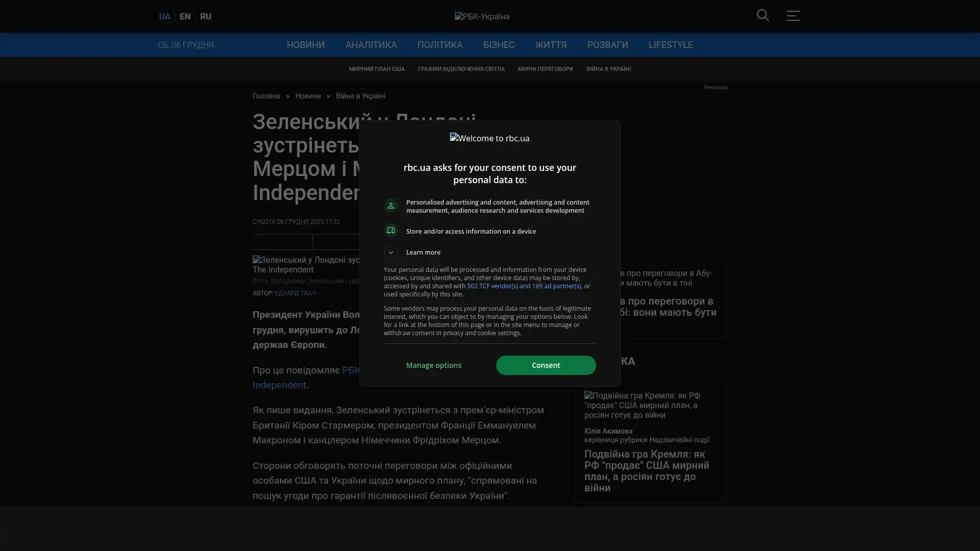Screen dimensions: 980x551
Task: Open the TCF vendors and ad partners link
Action: click(524, 286)
